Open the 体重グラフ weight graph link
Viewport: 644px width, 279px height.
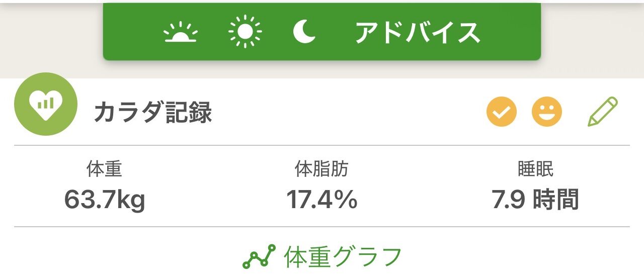[343, 257]
